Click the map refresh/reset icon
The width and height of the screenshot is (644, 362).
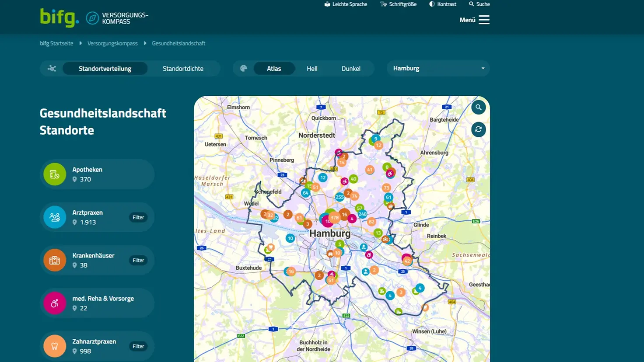pyautogui.click(x=478, y=129)
